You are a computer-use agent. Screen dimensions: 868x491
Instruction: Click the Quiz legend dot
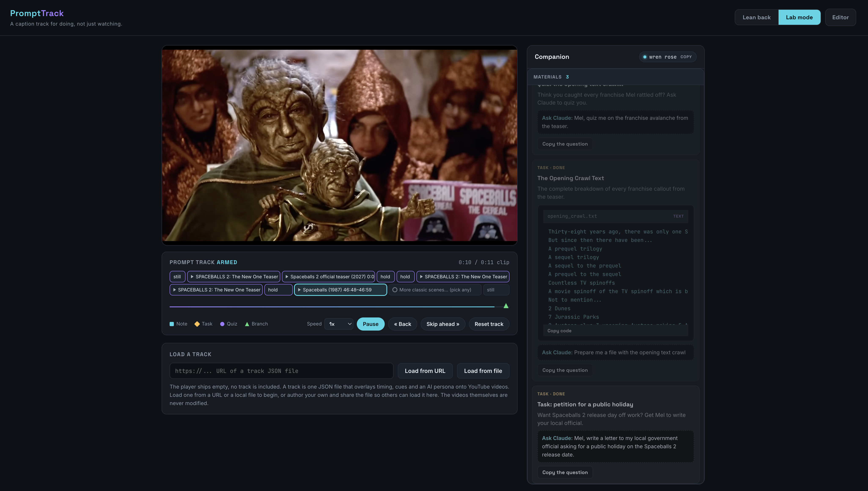pos(222,324)
